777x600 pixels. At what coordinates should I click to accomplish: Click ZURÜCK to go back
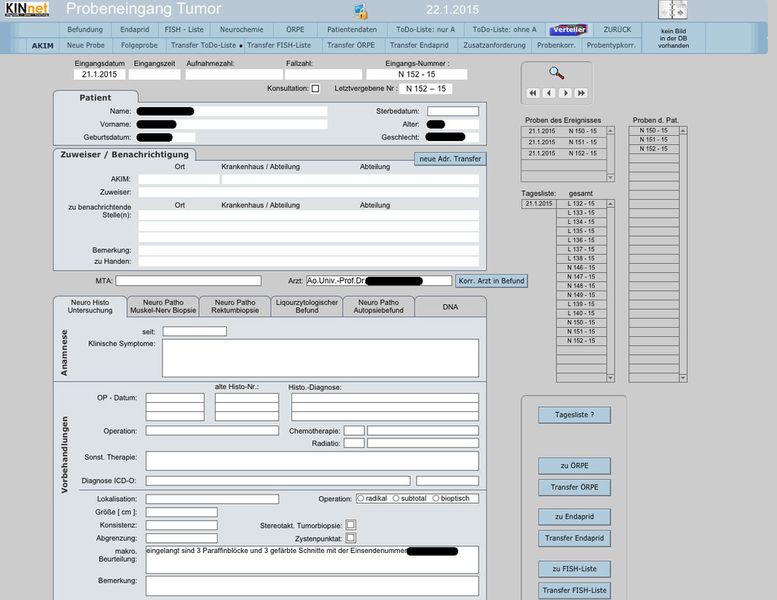click(617, 30)
